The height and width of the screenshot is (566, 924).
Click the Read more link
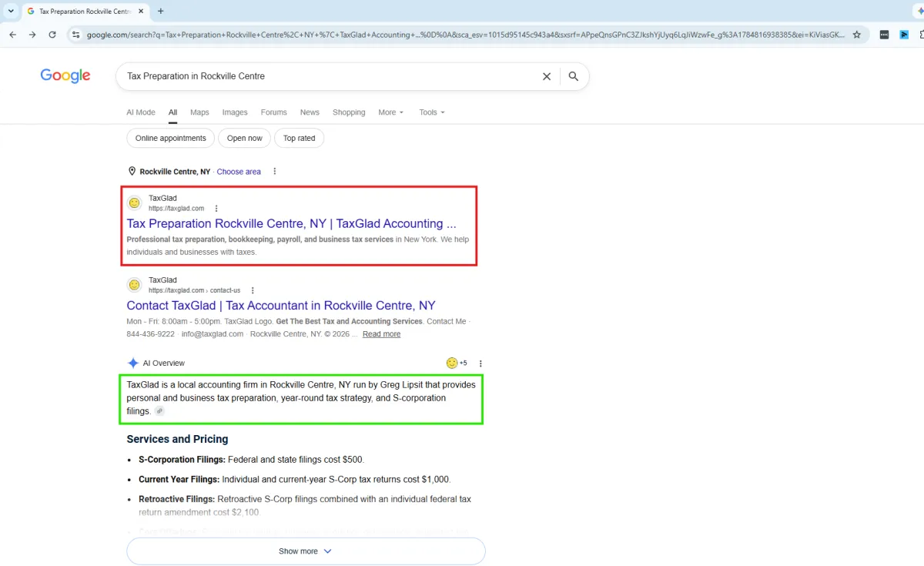[x=381, y=334]
